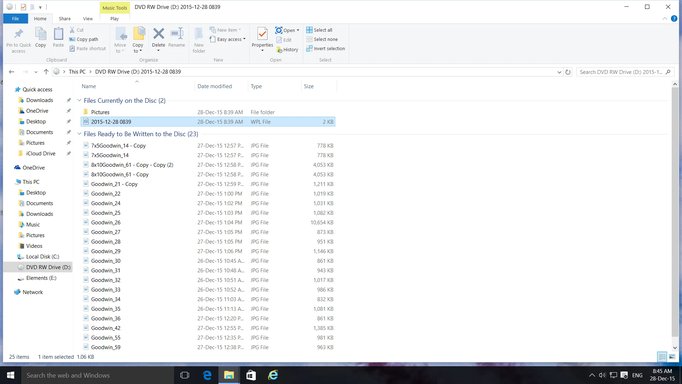The height and width of the screenshot is (384, 682).
Task: Click the Search DVD RW Drive box
Action: point(625,72)
